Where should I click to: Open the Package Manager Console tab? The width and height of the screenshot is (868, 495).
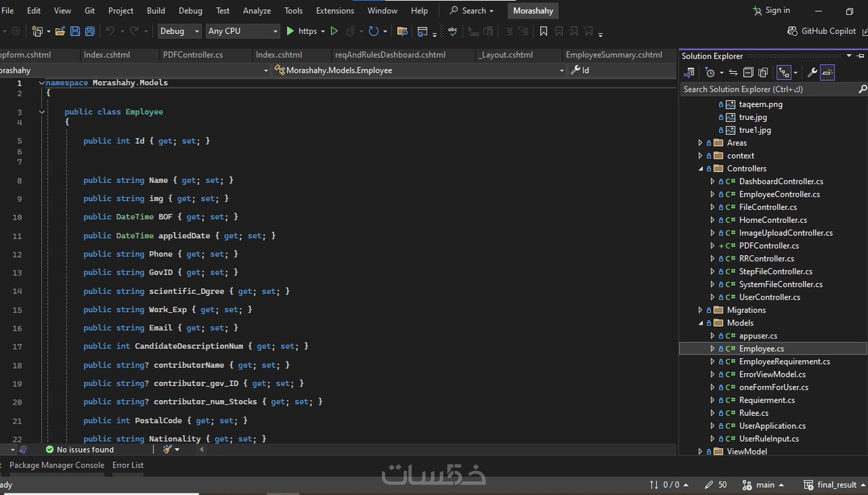[x=57, y=465]
